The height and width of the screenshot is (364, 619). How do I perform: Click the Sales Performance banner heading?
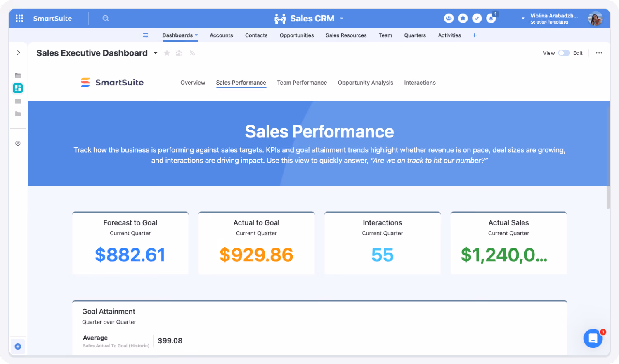(319, 132)
